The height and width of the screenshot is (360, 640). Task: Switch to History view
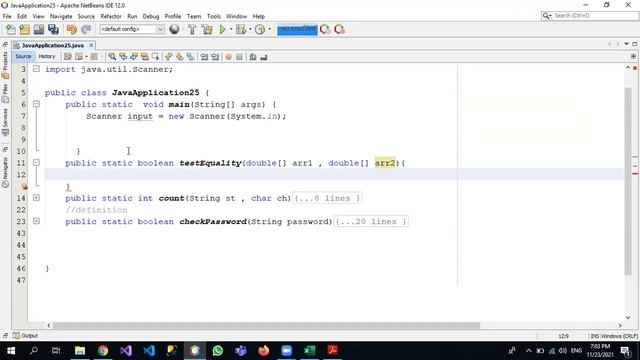point(47,56)
